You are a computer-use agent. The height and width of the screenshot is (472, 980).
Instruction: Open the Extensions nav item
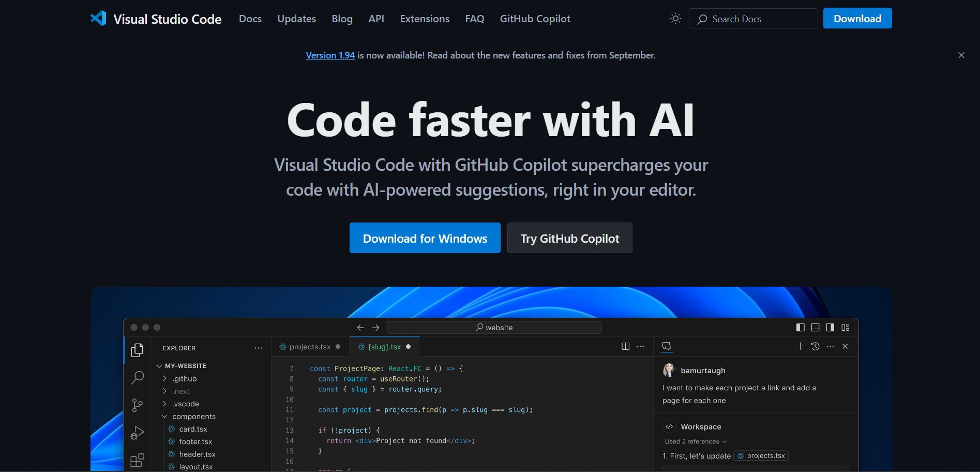tap(425, 19)
